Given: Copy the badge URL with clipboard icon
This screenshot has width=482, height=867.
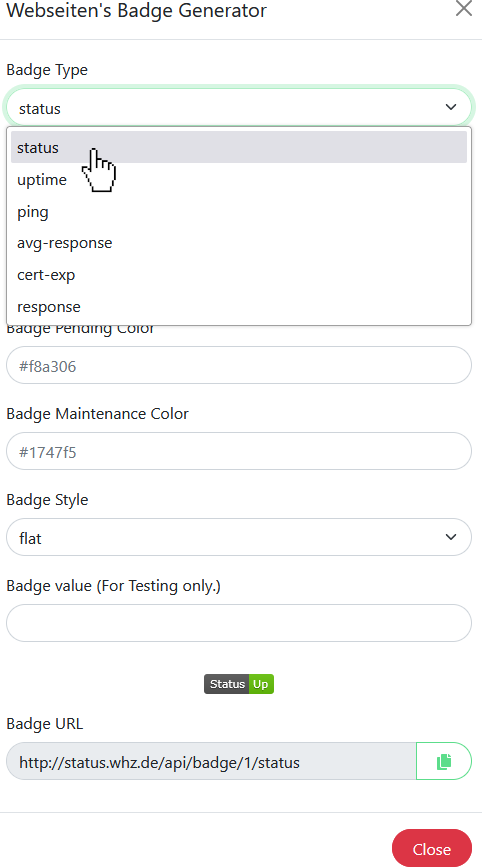Looking at the screenshot, I should point(443,761).
